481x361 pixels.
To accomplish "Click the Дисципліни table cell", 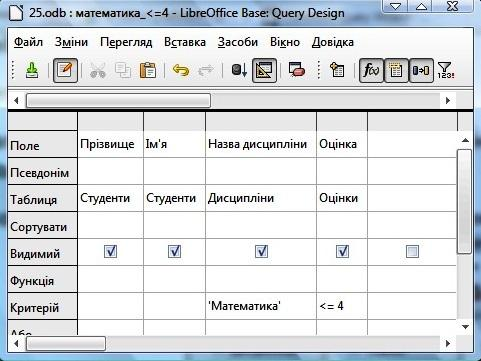I will 261,198.
